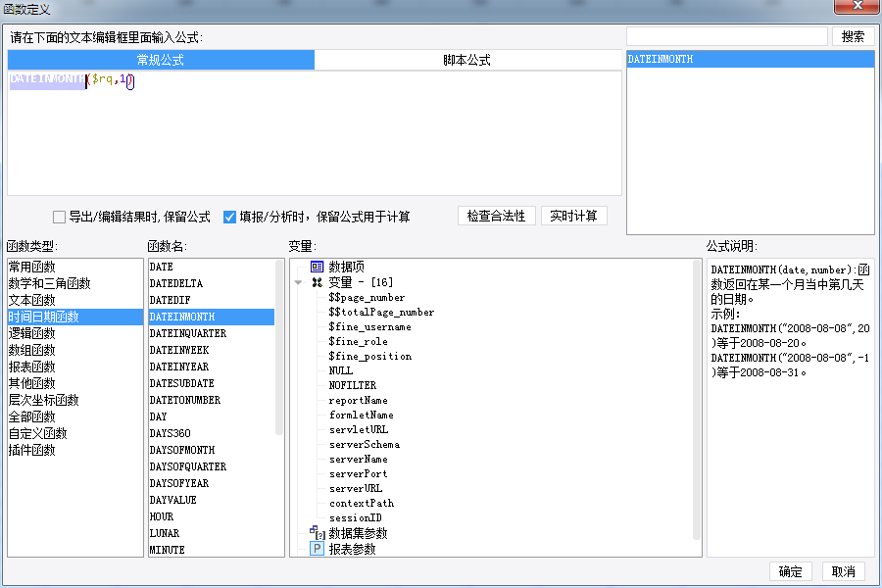Select the reportName variable
882x588 pixels.
(x=359, y=400)
